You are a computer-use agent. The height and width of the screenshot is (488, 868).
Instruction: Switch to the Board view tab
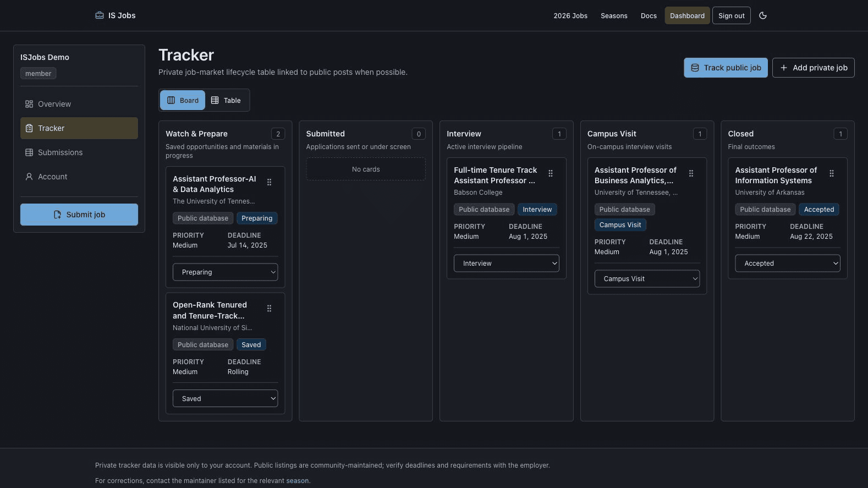coord(183,100)
